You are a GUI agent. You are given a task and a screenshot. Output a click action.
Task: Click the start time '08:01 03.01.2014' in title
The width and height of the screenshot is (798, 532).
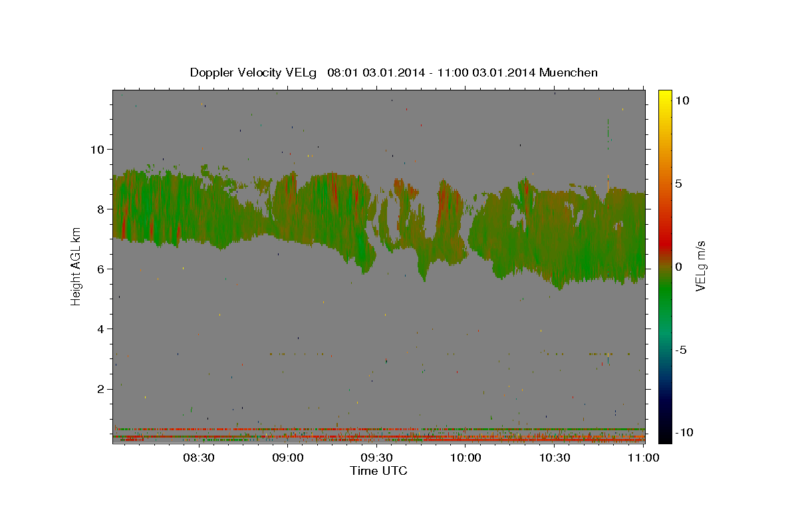(375, 72)
